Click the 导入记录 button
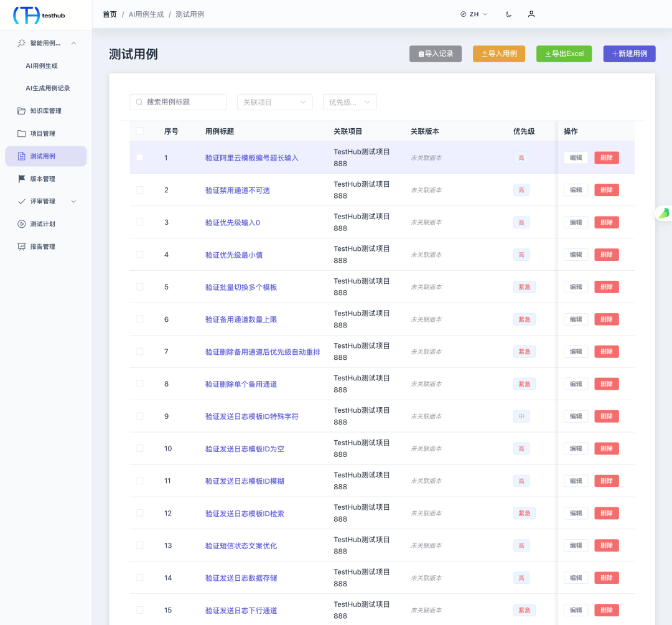The width and height of the screenshot is (672, 625). [436, 54]
